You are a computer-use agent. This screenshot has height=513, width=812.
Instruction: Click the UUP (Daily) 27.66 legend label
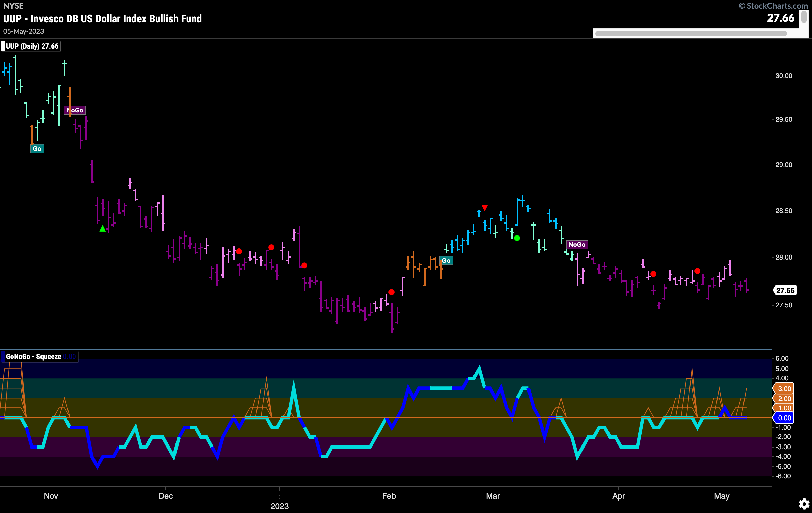31,46
